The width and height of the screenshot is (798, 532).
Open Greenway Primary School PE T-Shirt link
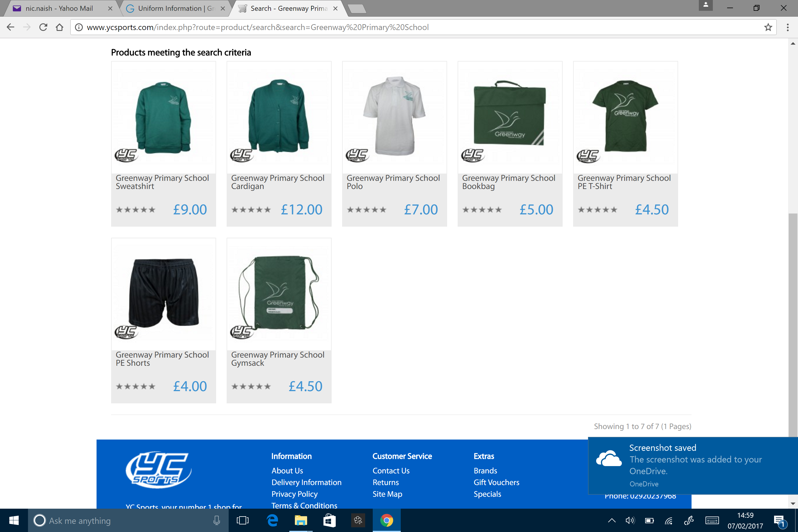click(x=624, y=182)
